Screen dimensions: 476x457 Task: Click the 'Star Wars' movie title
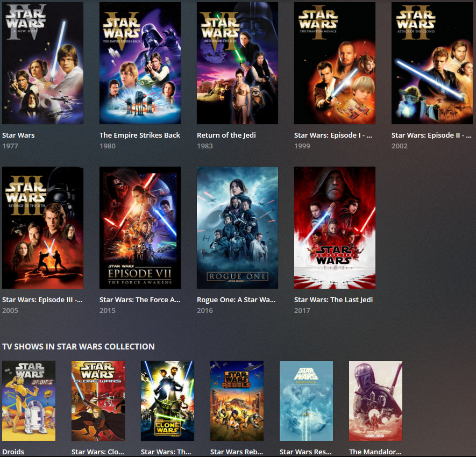(x=18, y=135)
